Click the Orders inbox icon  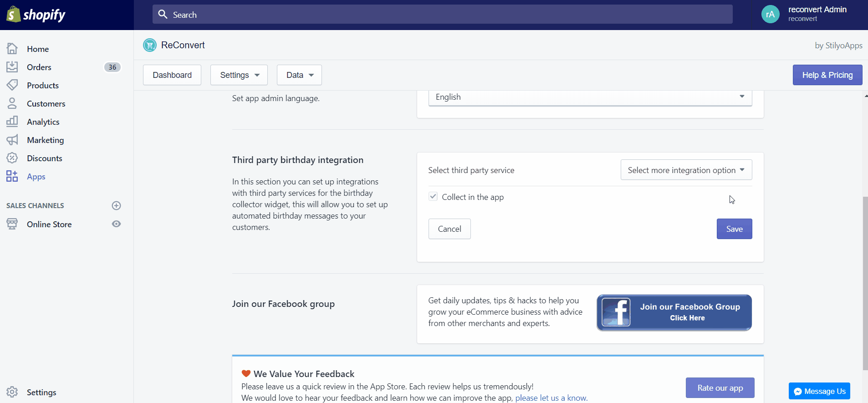12,67
